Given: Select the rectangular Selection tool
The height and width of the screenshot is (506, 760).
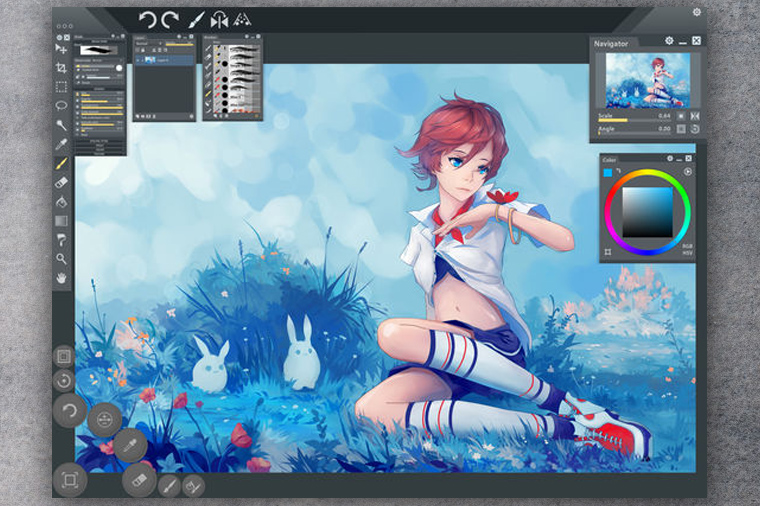Looking at the screenshot, I should (61, 87).
